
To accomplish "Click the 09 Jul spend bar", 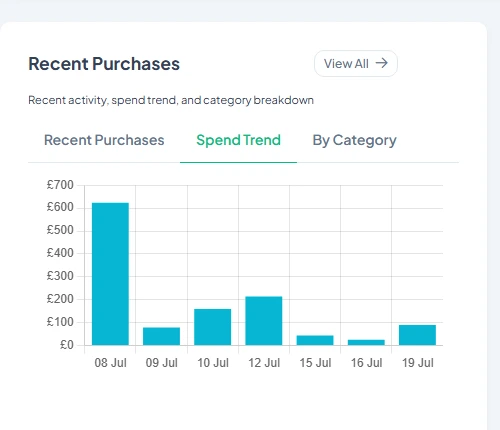I will [162, 336].
